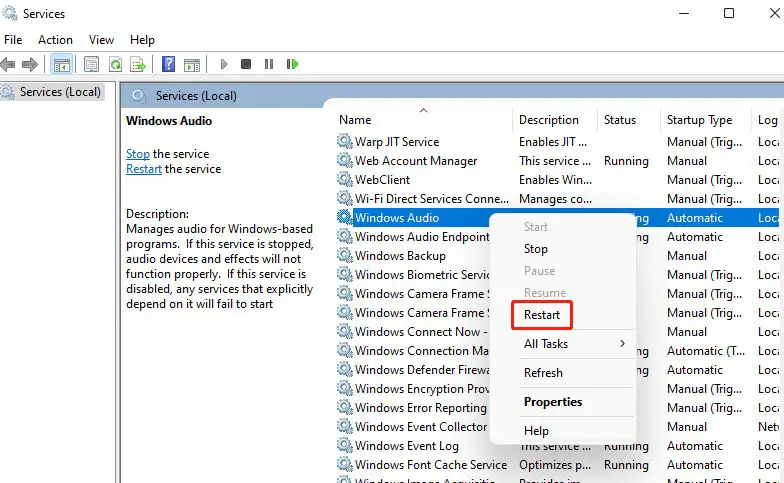Viewport: 784px width, 483px height.
Task: Select the Windows Event Log row
Action: pyautogui.click(x=406, y=446)
